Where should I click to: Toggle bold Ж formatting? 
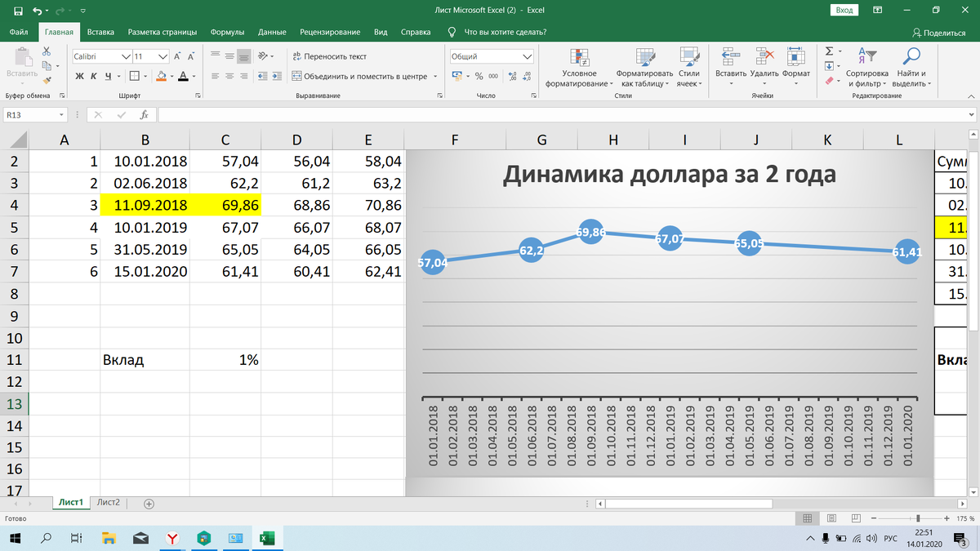click(80, 76)
